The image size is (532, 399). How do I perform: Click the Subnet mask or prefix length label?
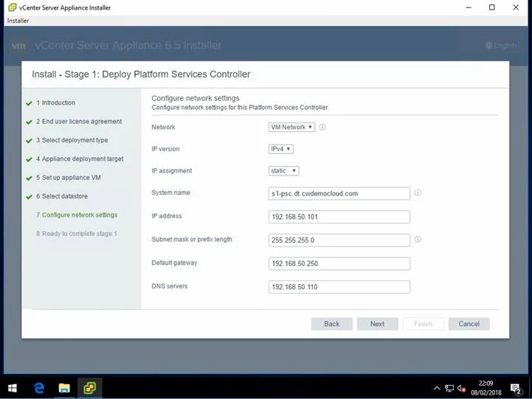point(192,240)
